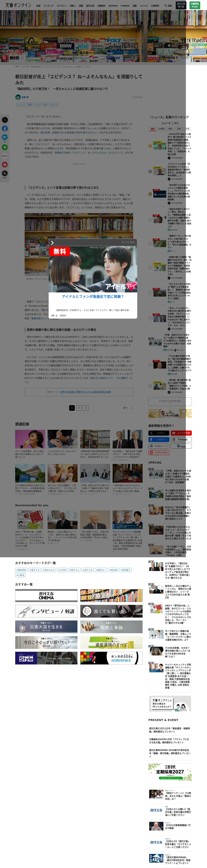Screen dimensions: 207x868
Task: Subscribe via メルマガ登録 button
Action: (x=181, y=433)
